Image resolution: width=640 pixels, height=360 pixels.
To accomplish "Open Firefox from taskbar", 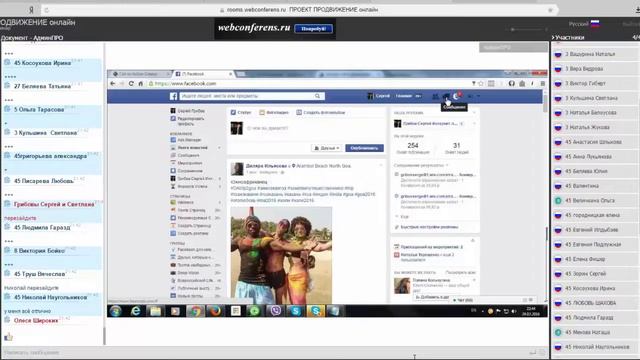I will click(216, 311).
